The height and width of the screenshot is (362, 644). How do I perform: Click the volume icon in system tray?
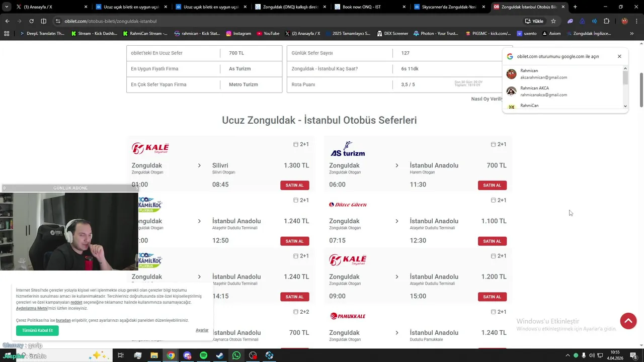click(x=592, y=355)
